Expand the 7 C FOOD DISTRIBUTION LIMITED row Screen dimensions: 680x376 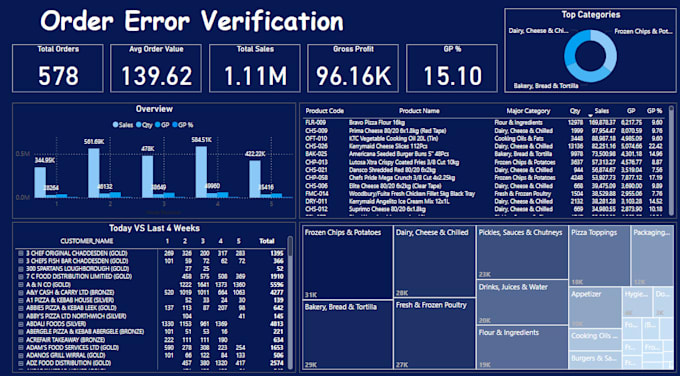coord(20,277)
